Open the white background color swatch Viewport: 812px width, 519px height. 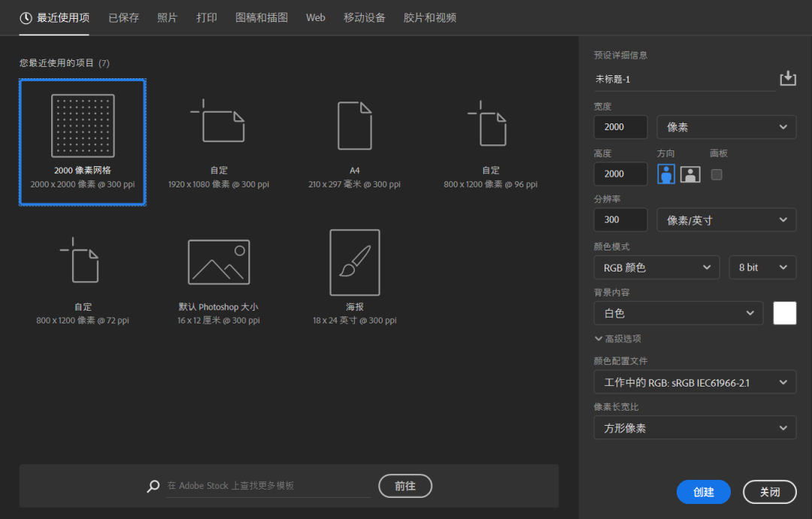[784, 313]
